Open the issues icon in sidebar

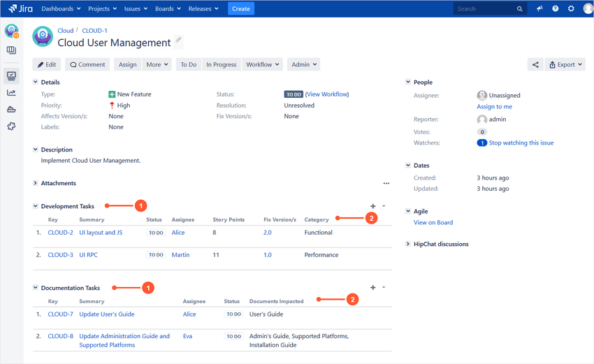[11, 75]
